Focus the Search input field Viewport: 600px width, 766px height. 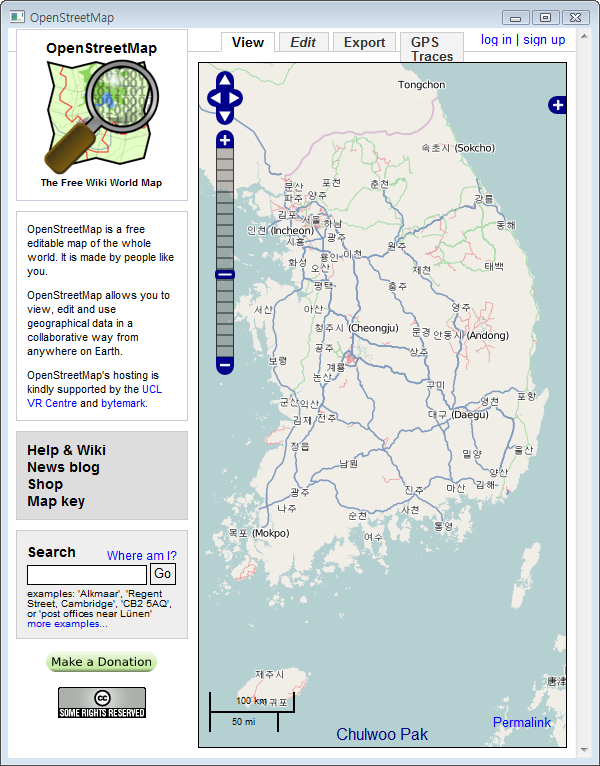87,575
